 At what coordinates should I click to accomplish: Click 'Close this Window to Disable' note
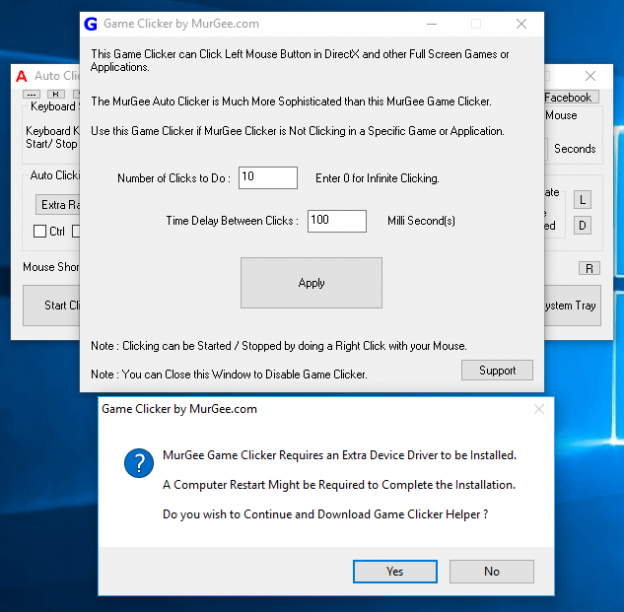click(x=229, y=374)
